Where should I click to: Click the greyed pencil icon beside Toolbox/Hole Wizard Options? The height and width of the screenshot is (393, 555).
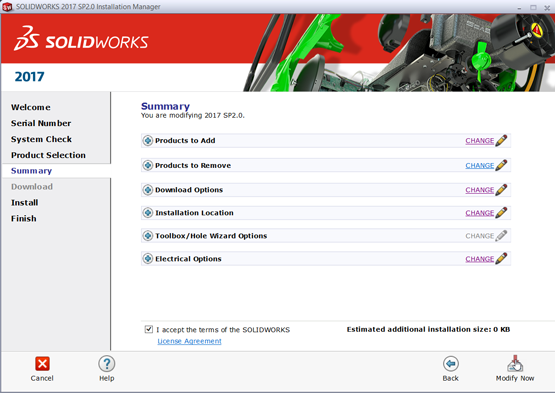click(501, 236)
